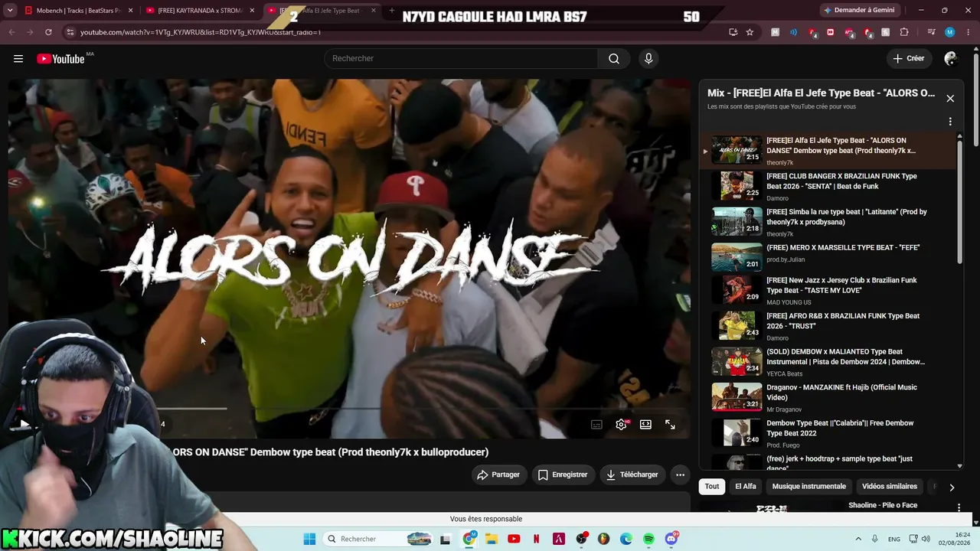Open options for Shaoline - Pile o Face

pyautogui.click(x=959, y=507)
